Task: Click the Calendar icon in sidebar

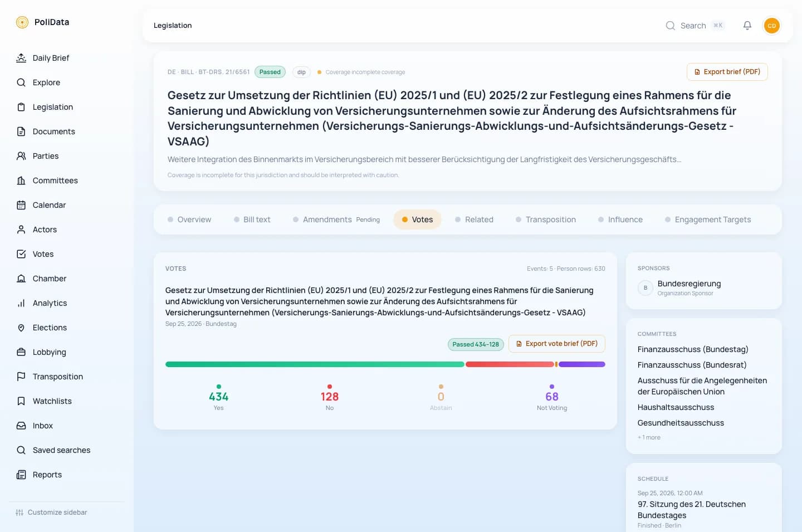Action: tap(21, 205)
